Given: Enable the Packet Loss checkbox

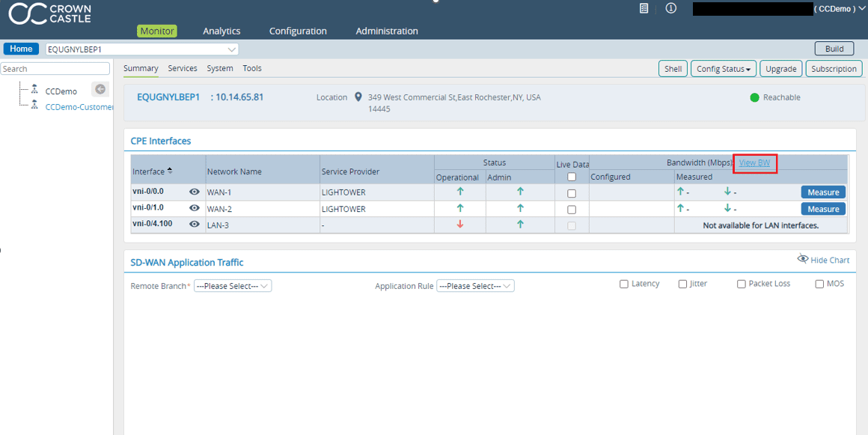Looking at the screenshot, I should [x=741, y=283].
